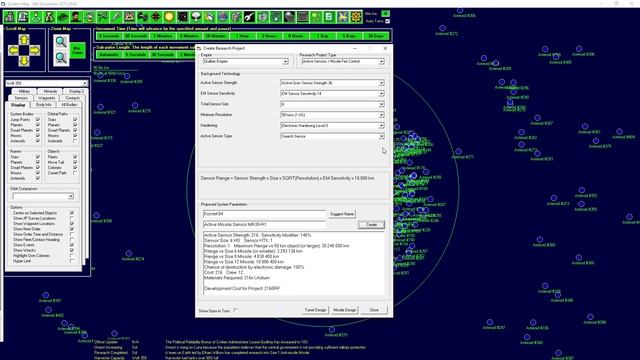
Task: Zoom in with the upper magnifier icon
Action: [x=61, y=42]
